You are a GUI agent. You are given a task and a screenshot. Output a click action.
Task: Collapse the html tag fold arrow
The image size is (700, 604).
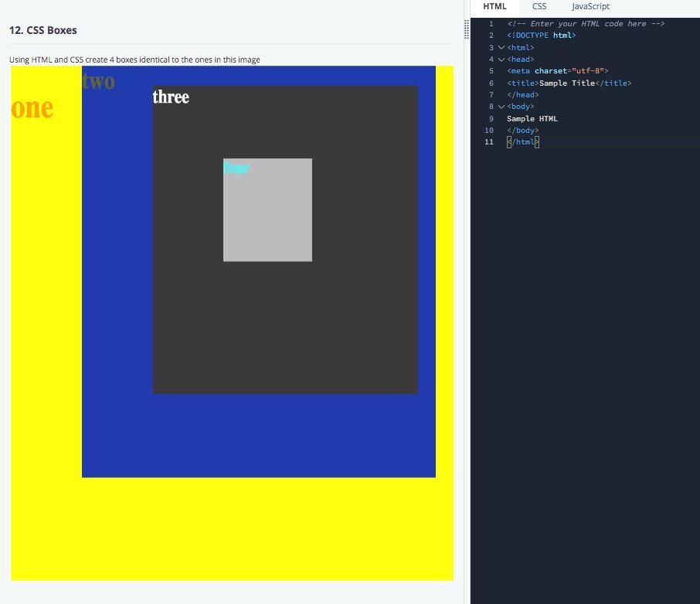[501, 47]
